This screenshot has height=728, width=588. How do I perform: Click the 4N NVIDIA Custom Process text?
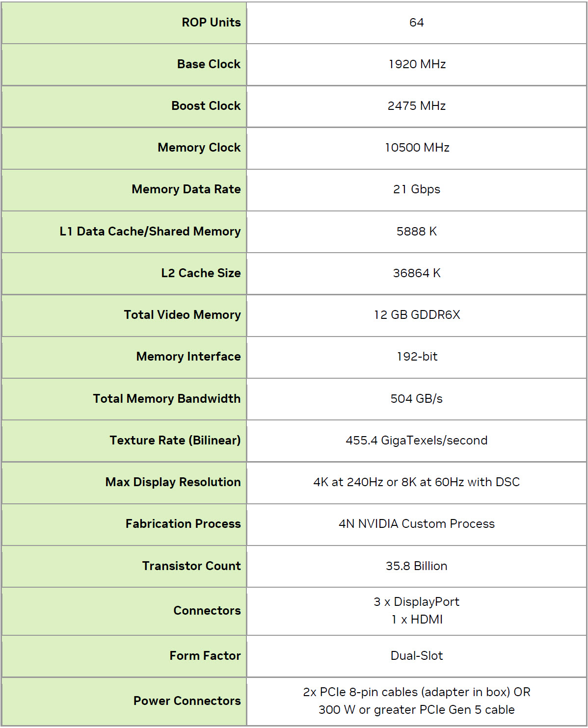point(417,524)
